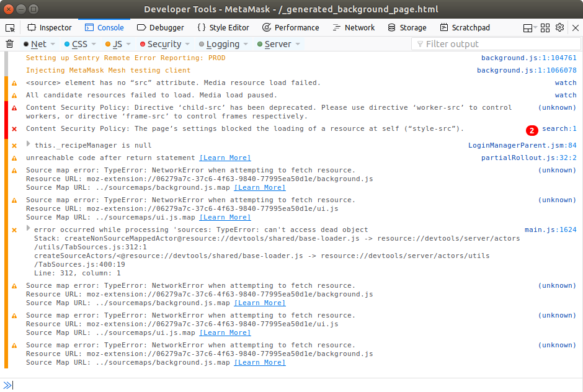
Task: Open source link background.js:1:104761
Action: pyautogui.click(x=528, y=58)
